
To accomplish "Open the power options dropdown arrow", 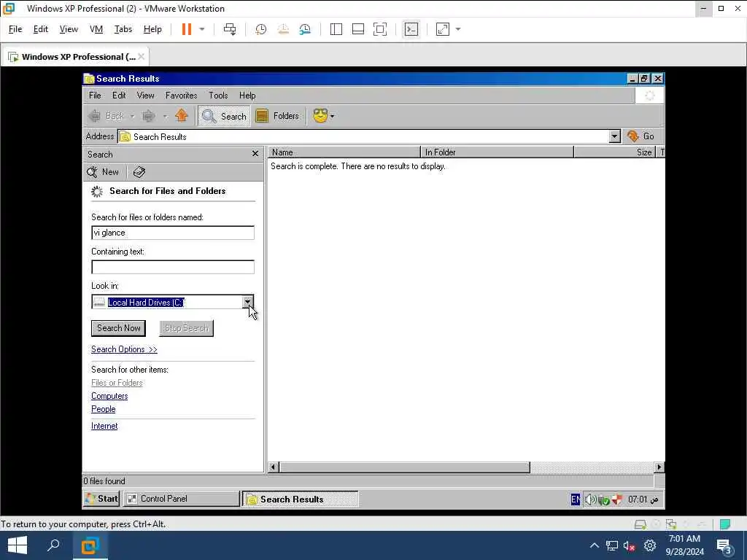I will 202,29.
